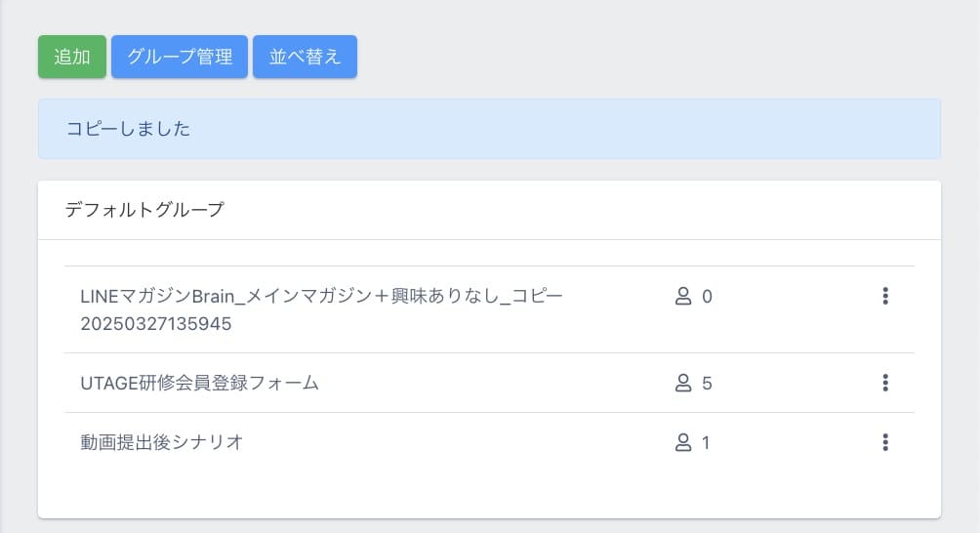This screenshot has width=980, height=533.
Task: Click subscriber count 5 on UTAGE row
Action: coord(707,383)
